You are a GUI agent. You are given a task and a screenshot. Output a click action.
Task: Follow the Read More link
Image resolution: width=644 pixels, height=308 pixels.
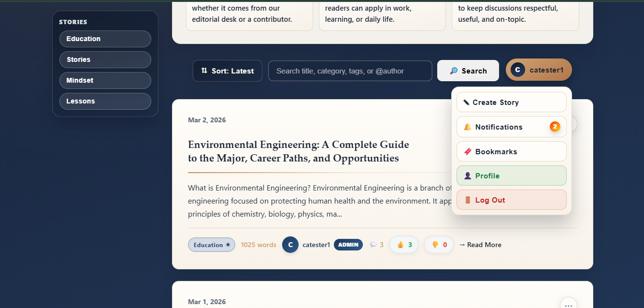[x=480, y=245]
